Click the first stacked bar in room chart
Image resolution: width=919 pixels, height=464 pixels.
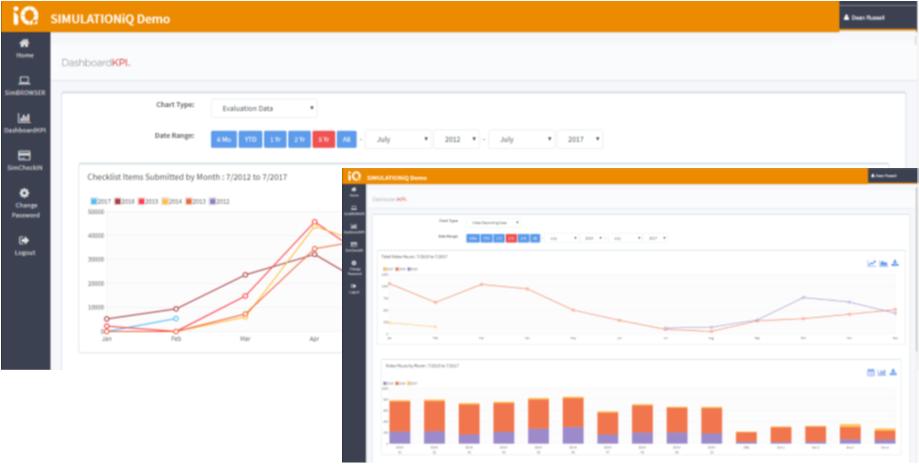400,422
